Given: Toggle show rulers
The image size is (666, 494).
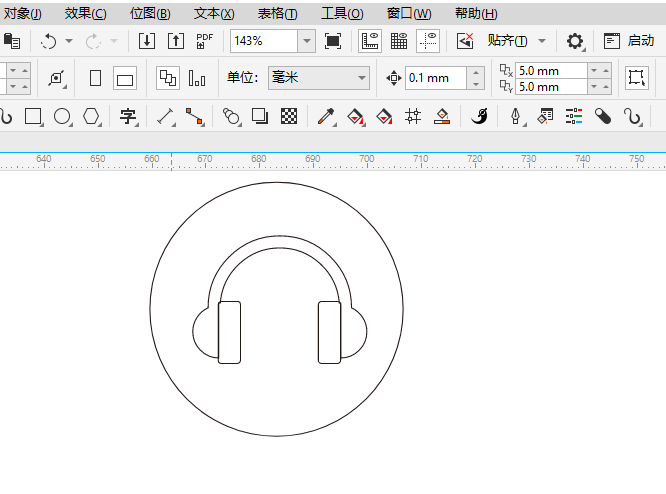Looking at the screenshot, I should click(370, 41).
